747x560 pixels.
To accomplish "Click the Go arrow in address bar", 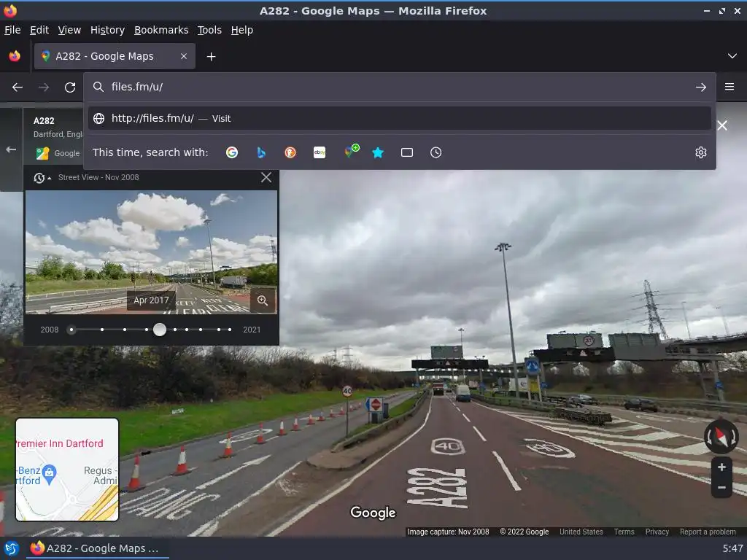I will pos(701,87).
